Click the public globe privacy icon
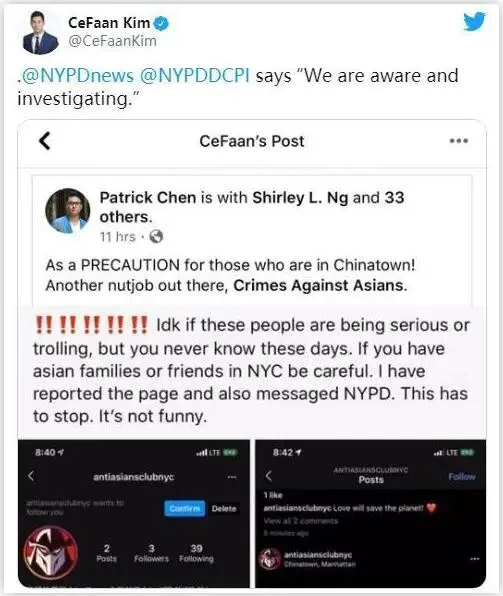 pyautogui.click(x=156, y=237)
